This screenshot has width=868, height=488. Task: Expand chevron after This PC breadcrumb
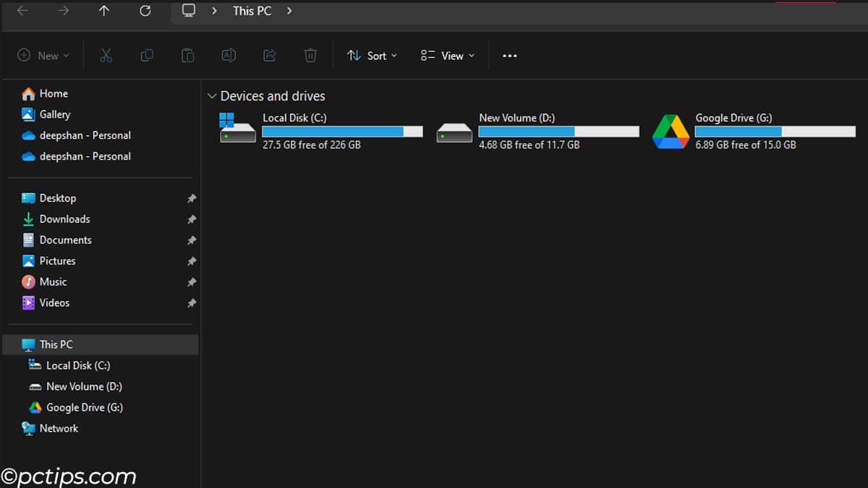point(289,11)
